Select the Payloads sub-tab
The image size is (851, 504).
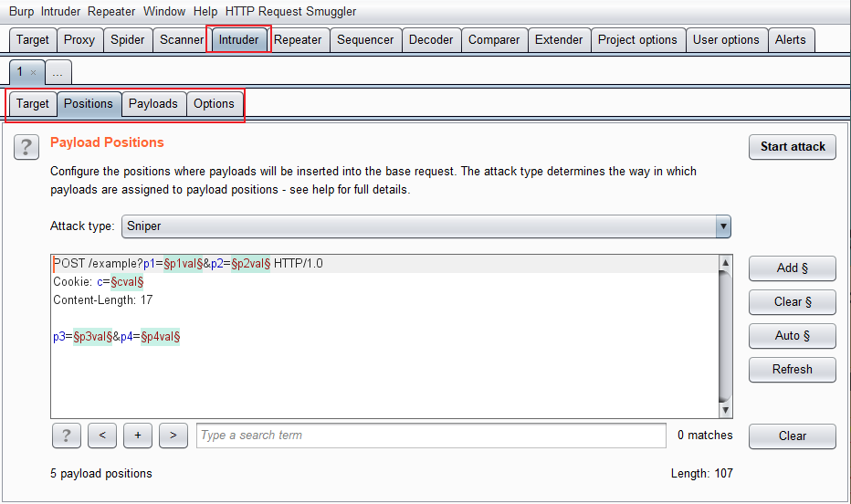click(x=153, y=103)
